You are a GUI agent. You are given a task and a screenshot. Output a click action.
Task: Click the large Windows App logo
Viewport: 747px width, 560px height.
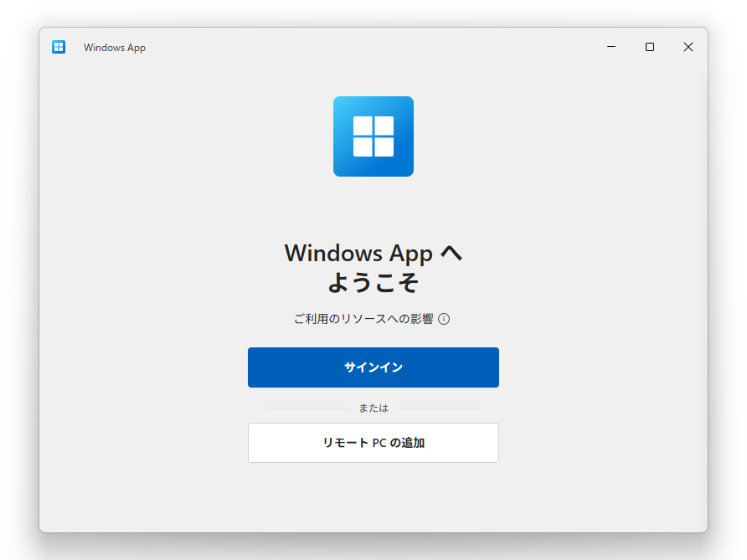tap(373, 136)
